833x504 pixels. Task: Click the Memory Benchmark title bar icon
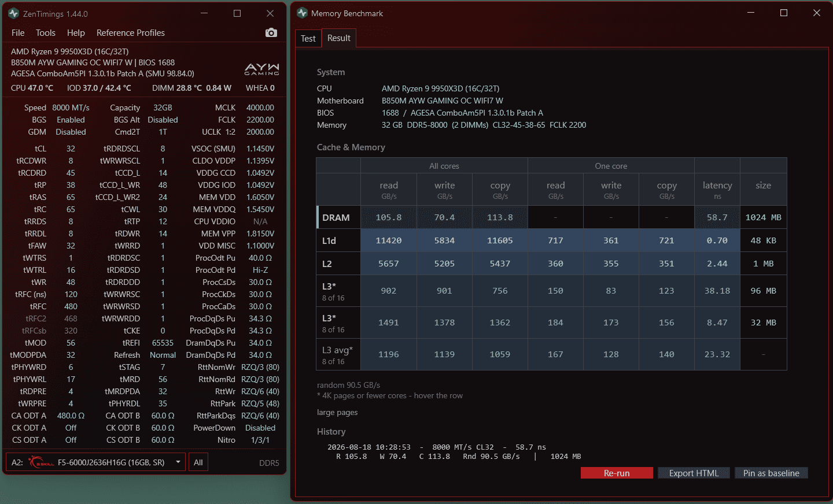[x=302, y=13]
